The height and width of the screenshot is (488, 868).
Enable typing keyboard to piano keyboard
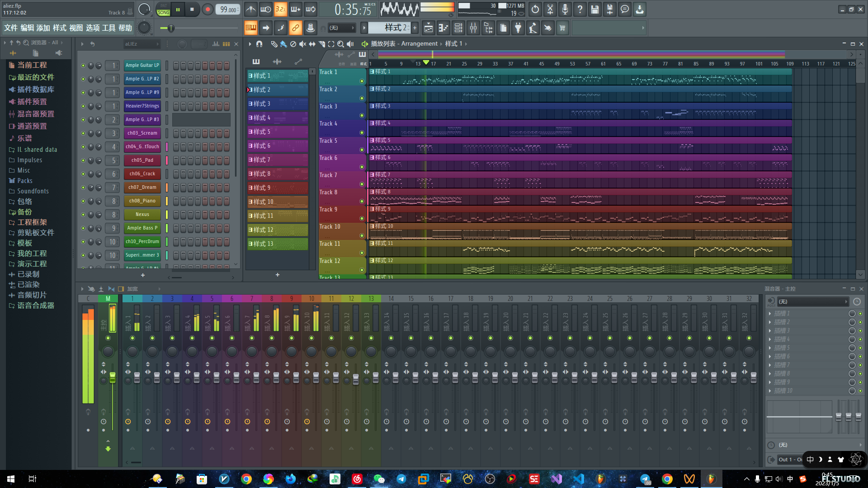click(x=251, y=28)
